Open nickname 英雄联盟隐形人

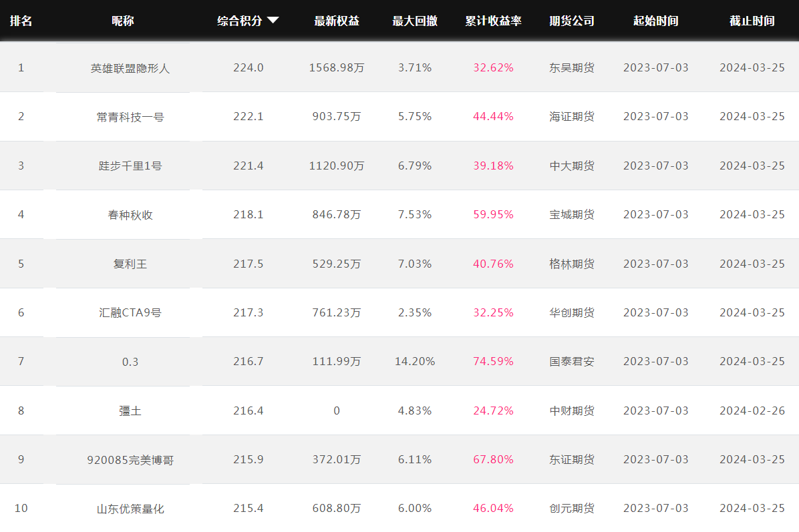click(x=130, y=68)
